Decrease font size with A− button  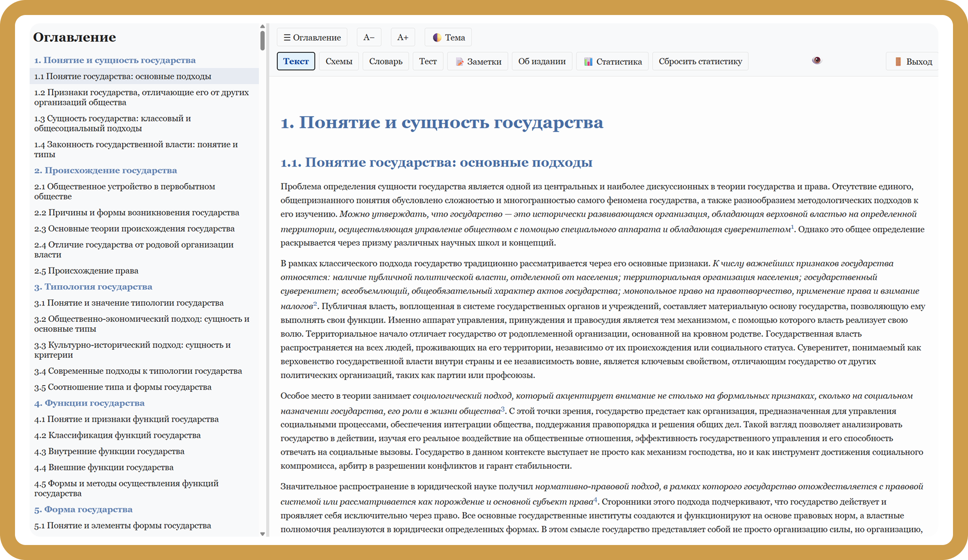click(369, 38)
